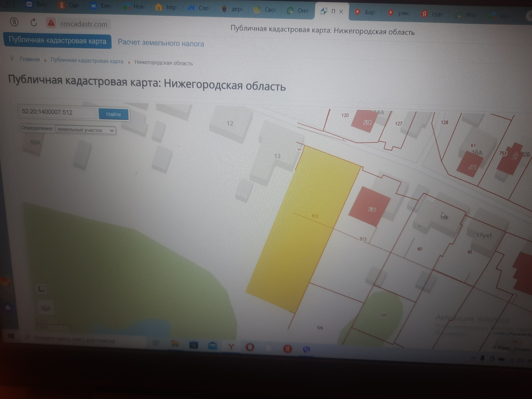Open Публичная кадастровая карта main tab
This screenshot has height=399, width=532.
(x=57, y=41)
